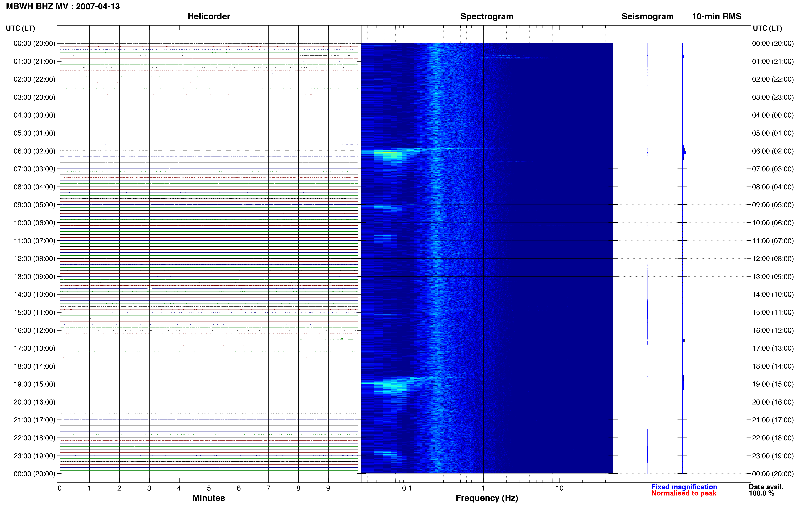Click 11:00 (07:00) on the Helicorder time axis

coord(34,241)
